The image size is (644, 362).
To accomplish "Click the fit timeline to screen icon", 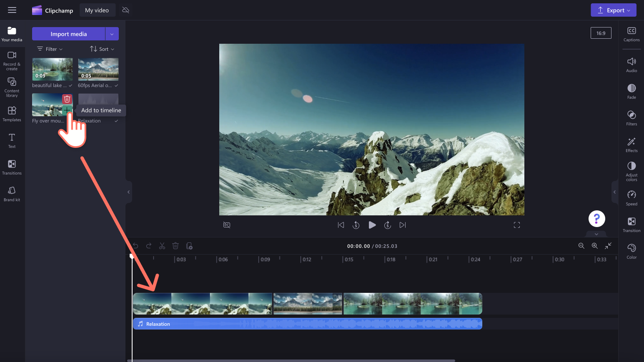I will [609, 246].
